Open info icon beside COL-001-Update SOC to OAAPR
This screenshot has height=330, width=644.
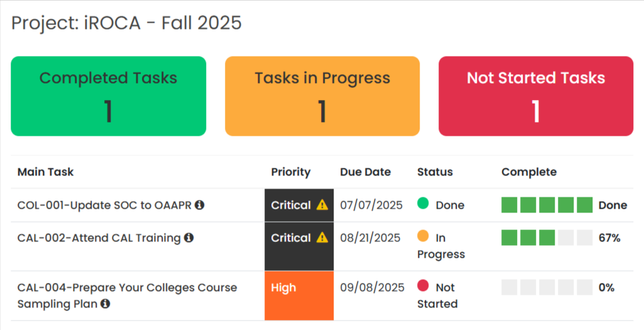(x=200, y=205)
